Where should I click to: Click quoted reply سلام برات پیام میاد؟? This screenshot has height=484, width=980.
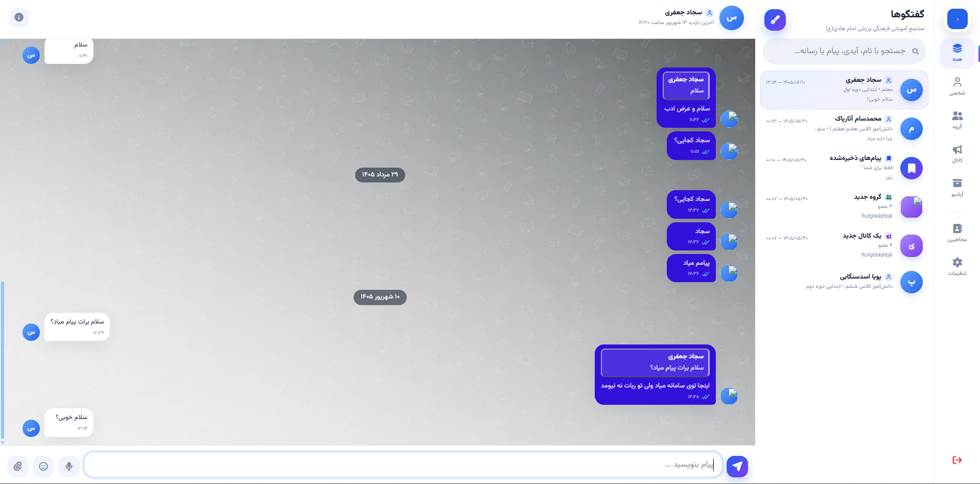pos(656,362)
